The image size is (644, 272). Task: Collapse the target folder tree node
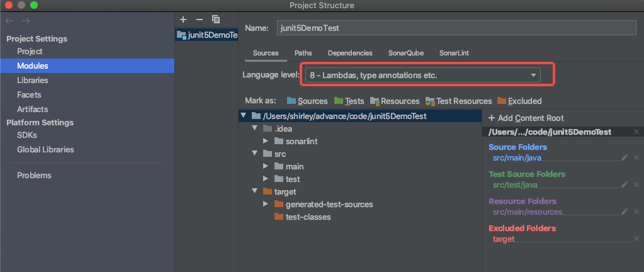255,191
